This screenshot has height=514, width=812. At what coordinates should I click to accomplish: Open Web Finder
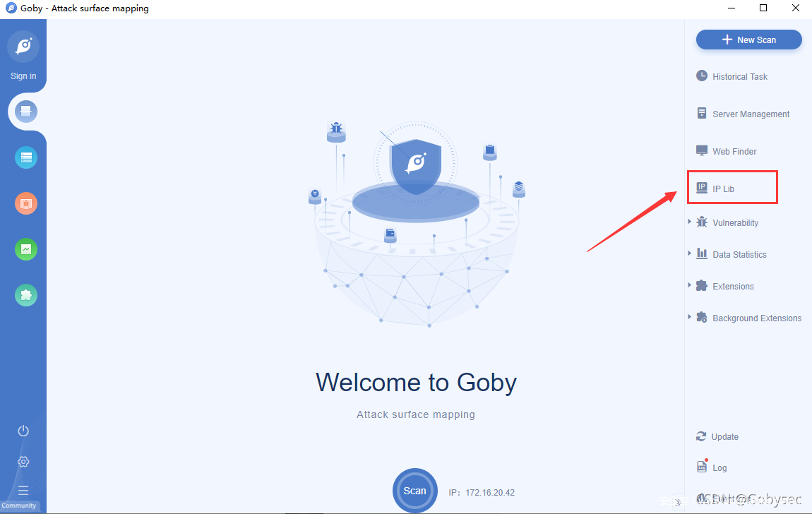(726, 151)
